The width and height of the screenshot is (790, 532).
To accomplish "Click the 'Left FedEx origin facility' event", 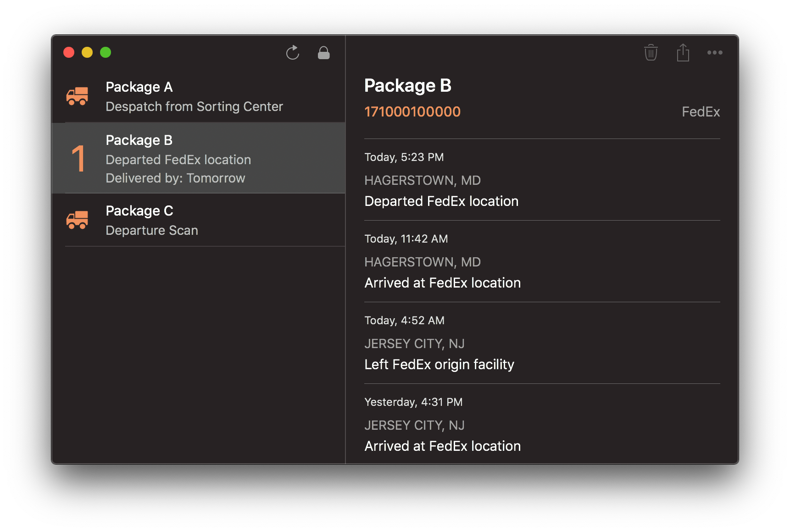I will click(x=439, y=364).
